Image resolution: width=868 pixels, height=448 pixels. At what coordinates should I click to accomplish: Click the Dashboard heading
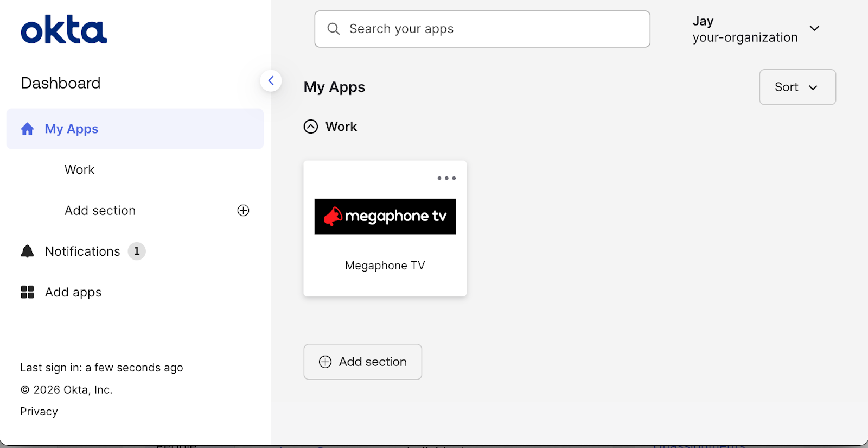(x=61, y=83)
